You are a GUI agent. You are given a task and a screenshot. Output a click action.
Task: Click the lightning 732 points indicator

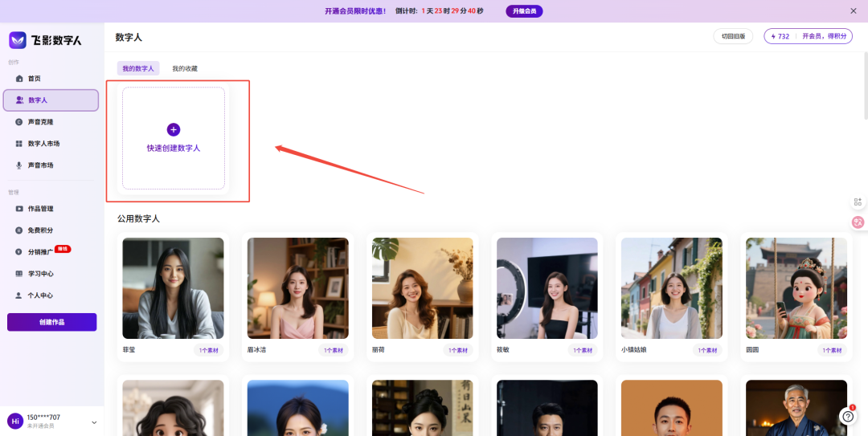780,36
